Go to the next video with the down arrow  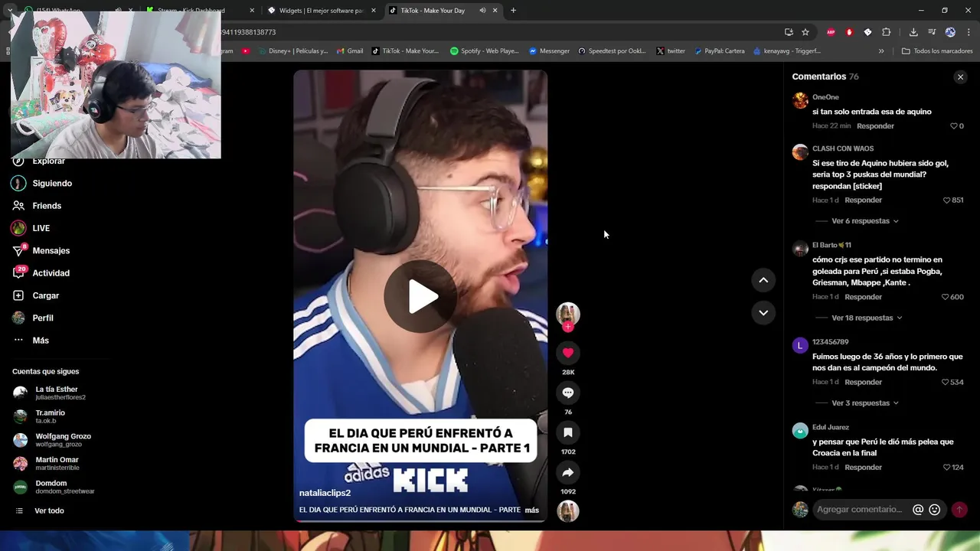pyautogui.click(x=763, y=312)
